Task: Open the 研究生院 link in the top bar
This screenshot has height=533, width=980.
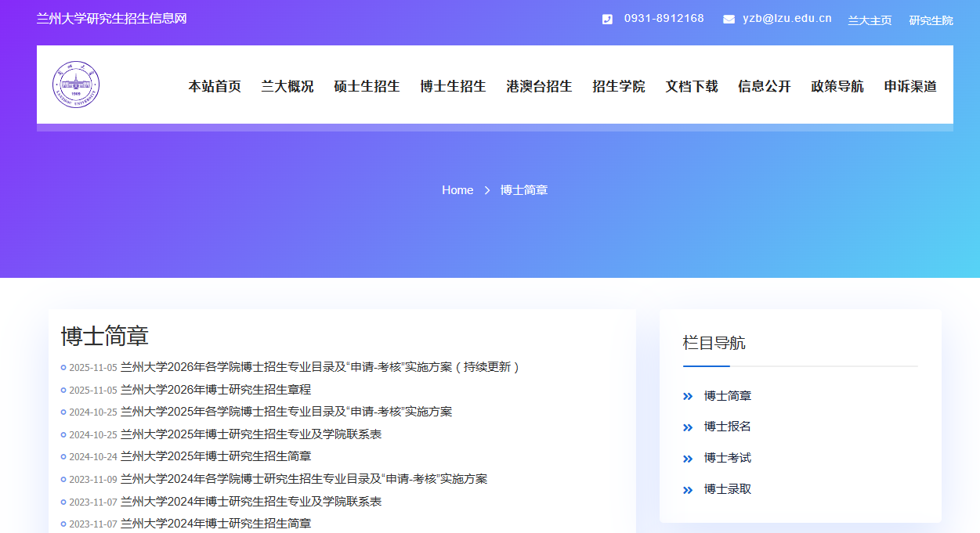Action: tap(931, 20)
